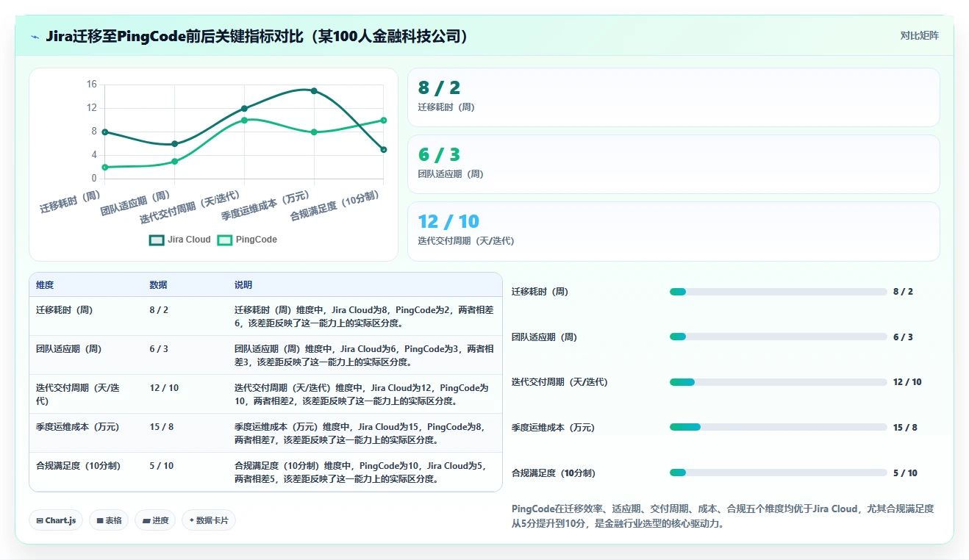
Task: Toggle the Jira Cloud legend entry
Action: (x=180, y=240)
